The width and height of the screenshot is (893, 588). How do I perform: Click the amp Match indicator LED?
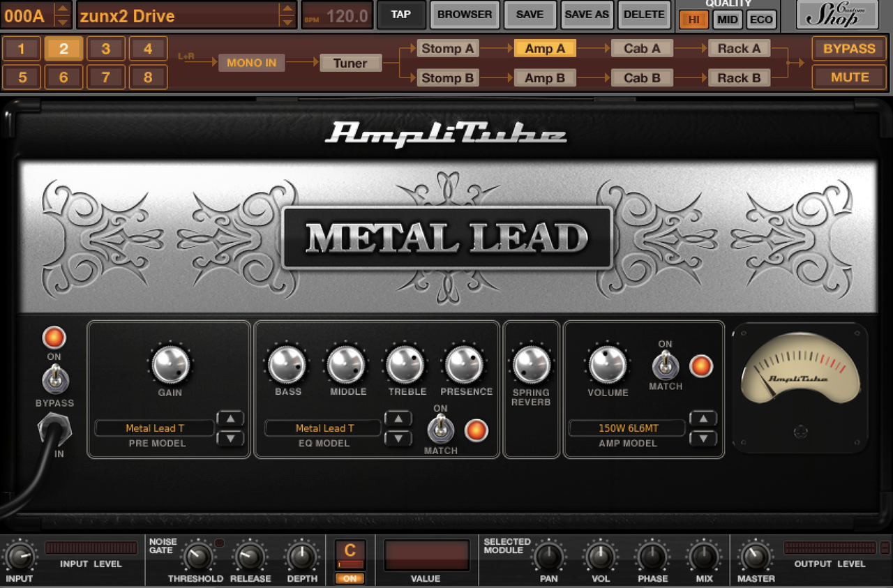(701, 365)
